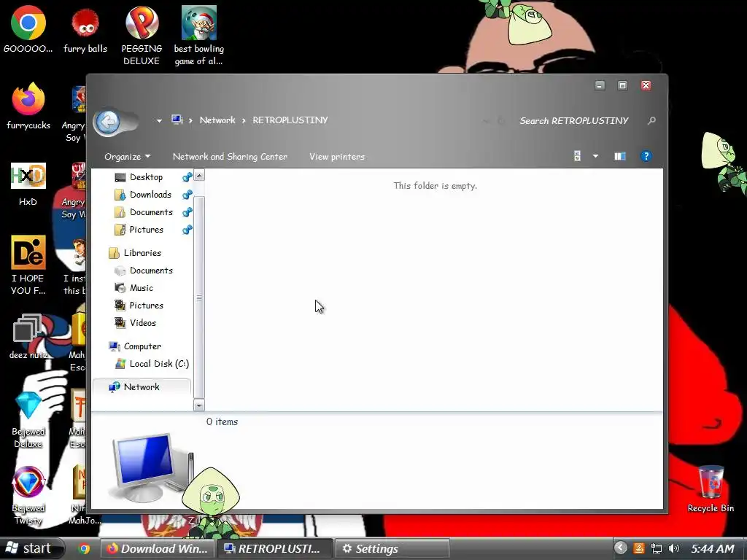The width and height of the screenshot is (747, 560).
Task: Click the network tray icon beside volume
Action: click(657, 548)
